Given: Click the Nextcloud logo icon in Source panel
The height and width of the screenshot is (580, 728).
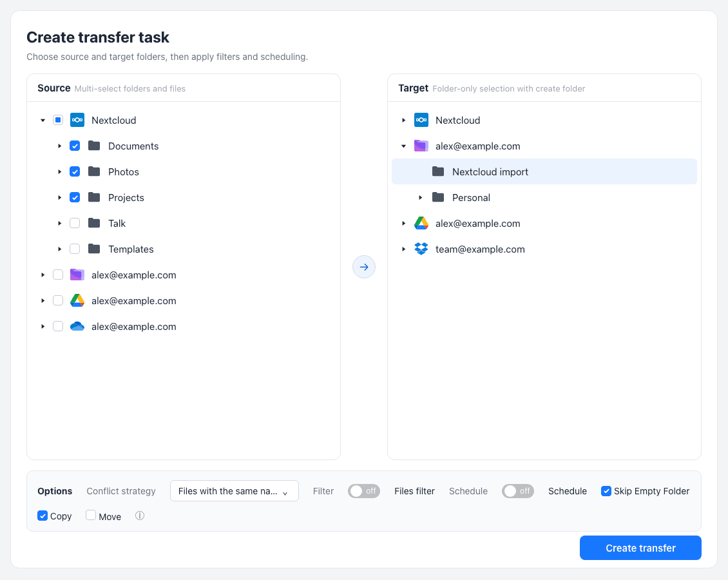Looking at the screenshot, I should [x=77, y=121].
